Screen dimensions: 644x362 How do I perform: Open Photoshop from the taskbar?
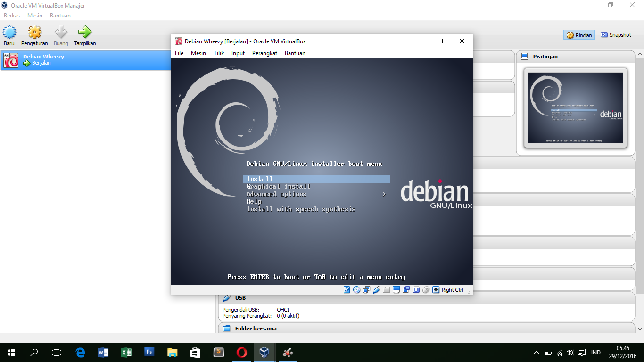(x=149, y=353)
